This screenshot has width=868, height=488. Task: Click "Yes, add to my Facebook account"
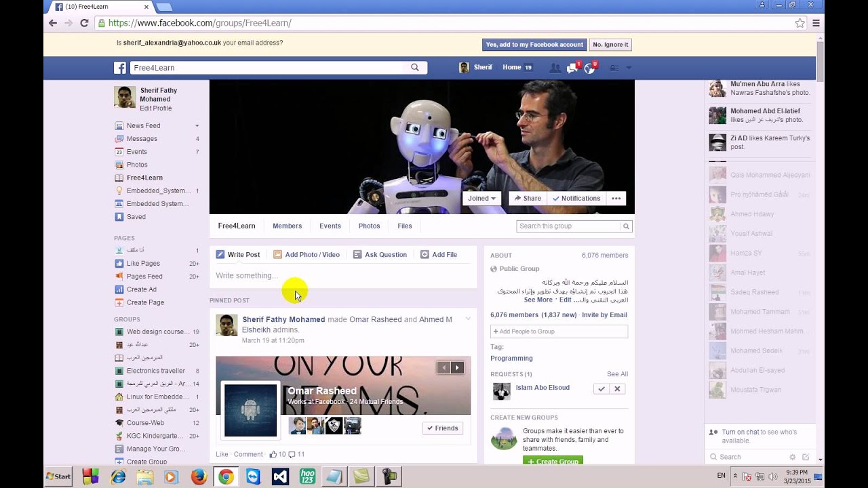tap(534, 45)
